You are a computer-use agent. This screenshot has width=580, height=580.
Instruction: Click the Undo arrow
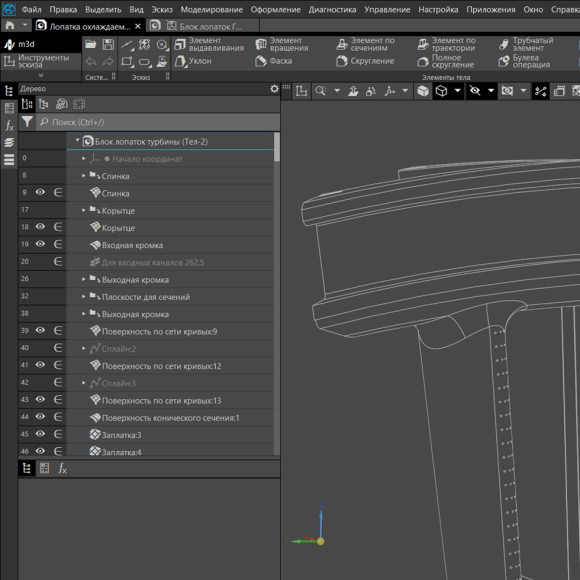tap(91, 62)
